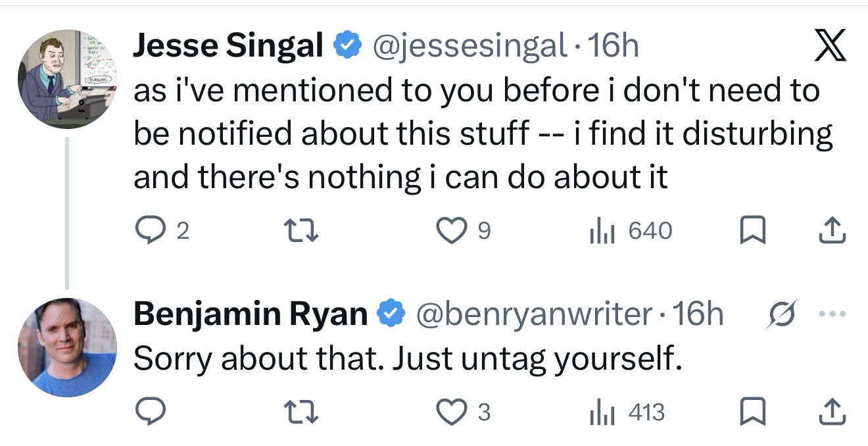
Task: Open Jesse Singal's profile picture
Action: pos(67,79)
